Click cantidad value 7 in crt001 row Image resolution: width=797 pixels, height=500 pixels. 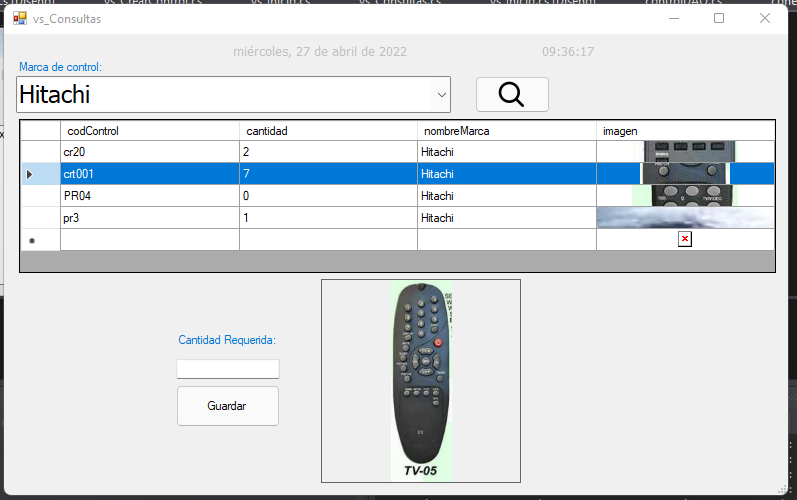click(x=328, y=174)
